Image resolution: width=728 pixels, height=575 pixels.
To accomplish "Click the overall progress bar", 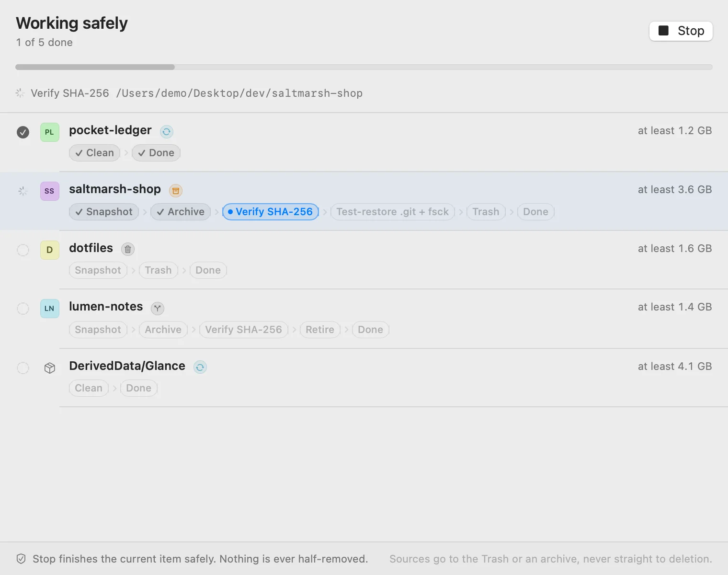I will coord(364,67).
